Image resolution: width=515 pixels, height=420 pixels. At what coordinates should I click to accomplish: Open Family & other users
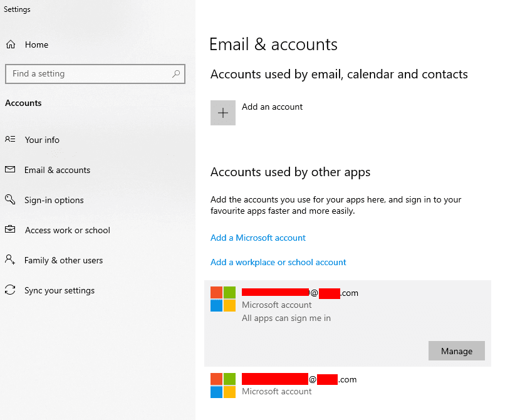[64, 261]
